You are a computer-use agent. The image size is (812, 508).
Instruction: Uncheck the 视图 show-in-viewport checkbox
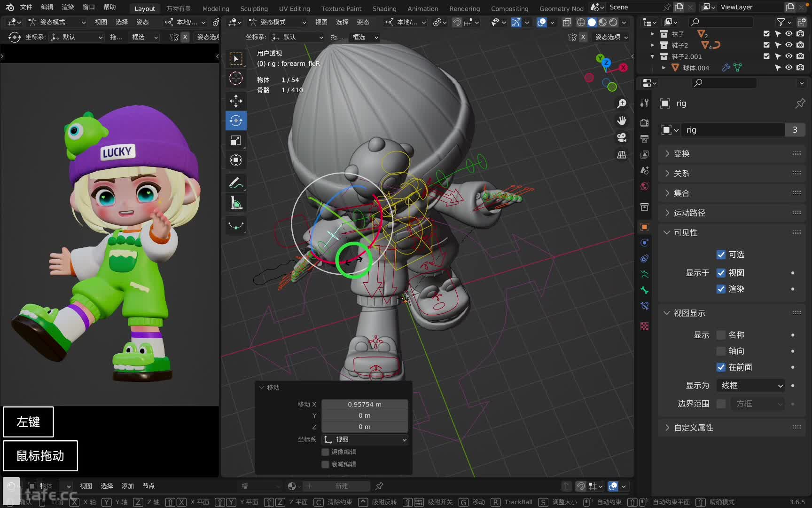point(721,273)
